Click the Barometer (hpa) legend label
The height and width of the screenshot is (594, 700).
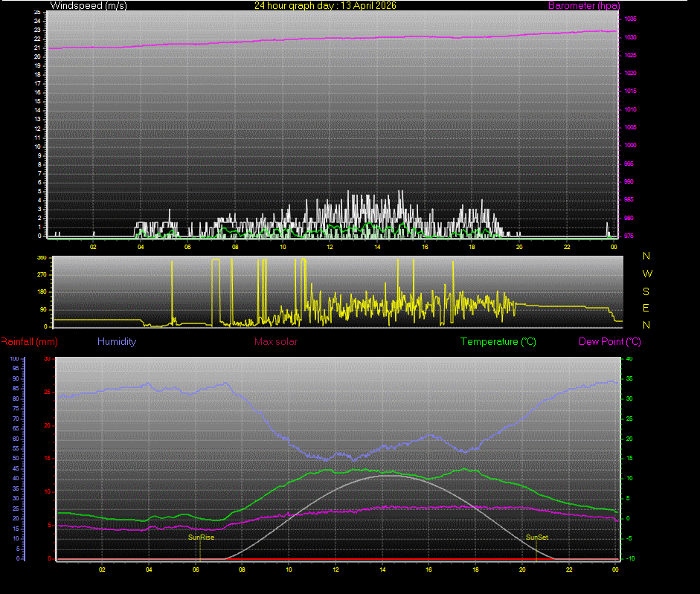(x=584, y=5)
